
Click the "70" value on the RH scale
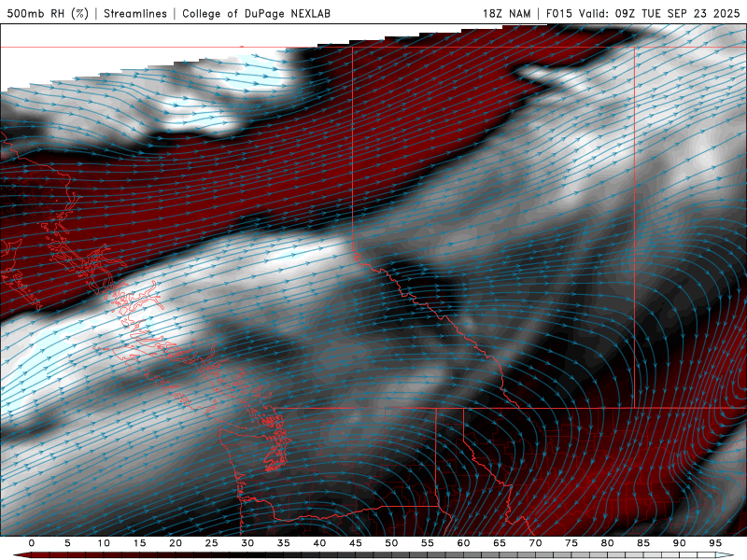pyautogui.click(x=535, y=543)
